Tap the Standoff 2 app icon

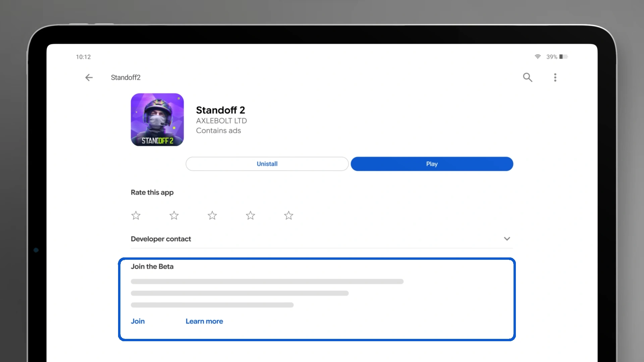pos(157,120)
